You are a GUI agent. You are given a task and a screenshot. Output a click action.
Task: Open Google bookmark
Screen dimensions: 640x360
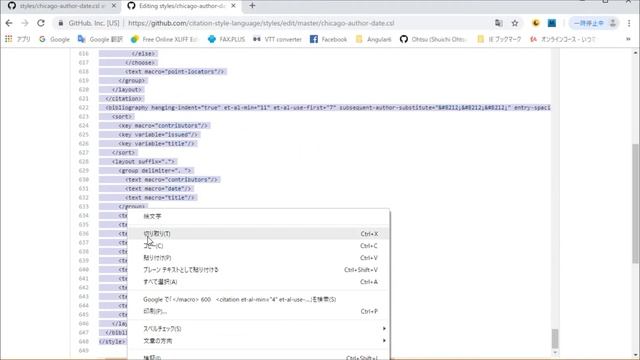tap(54, 39)
